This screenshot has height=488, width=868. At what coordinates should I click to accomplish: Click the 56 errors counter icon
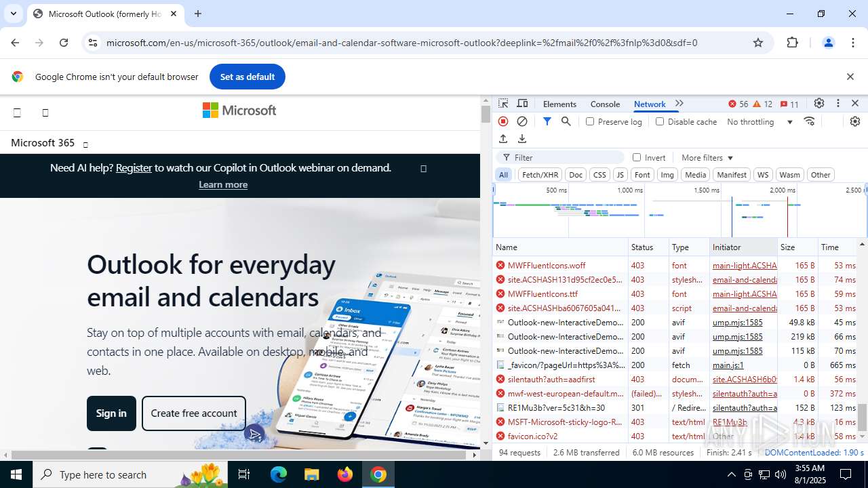(738, 104)
